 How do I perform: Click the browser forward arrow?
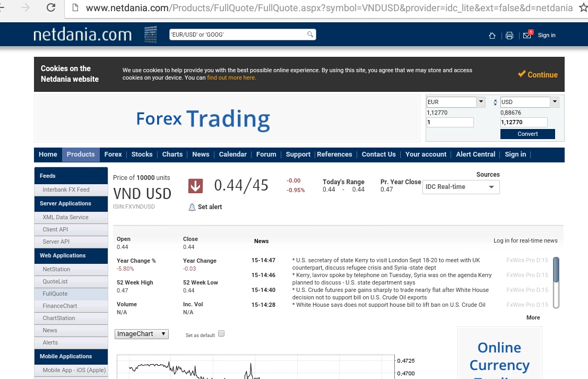[x=25, y=7]
